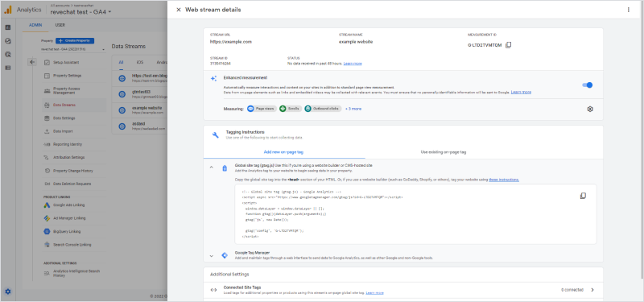Select the example website stream row
This screenshot has height=302, width=644.
pyautogui.click(x=139, y=110)
